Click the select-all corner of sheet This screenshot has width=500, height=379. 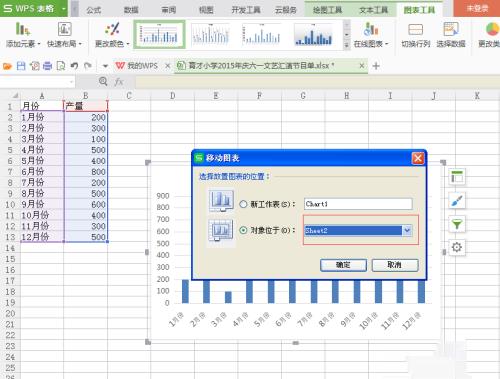point(15,96)
